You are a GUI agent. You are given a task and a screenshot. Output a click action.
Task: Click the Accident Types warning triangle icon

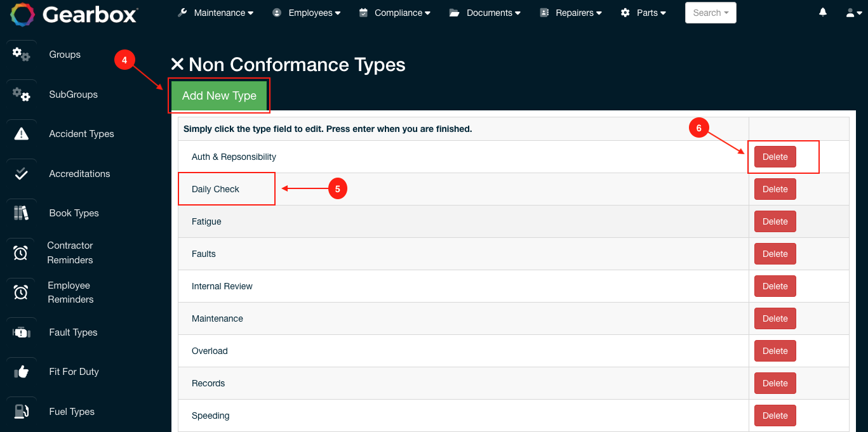[x=21, y=134]
